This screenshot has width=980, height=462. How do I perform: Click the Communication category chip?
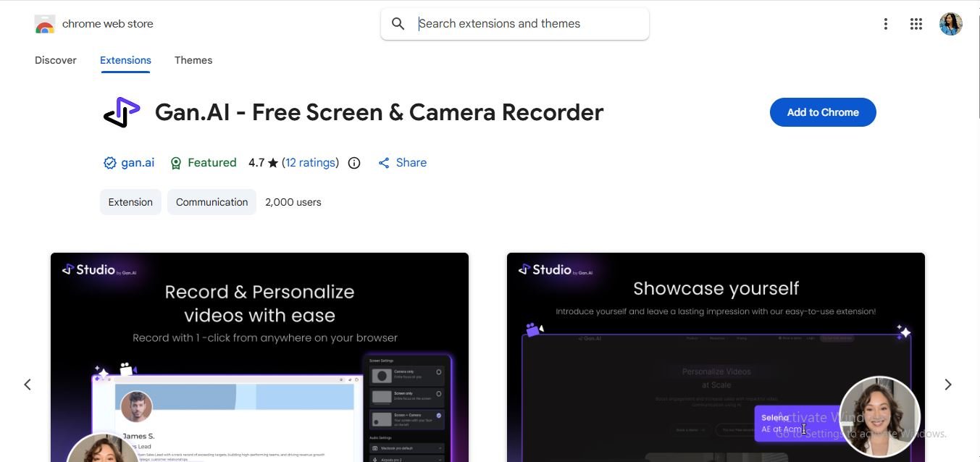pyautogui.click(x=212, y=202)
